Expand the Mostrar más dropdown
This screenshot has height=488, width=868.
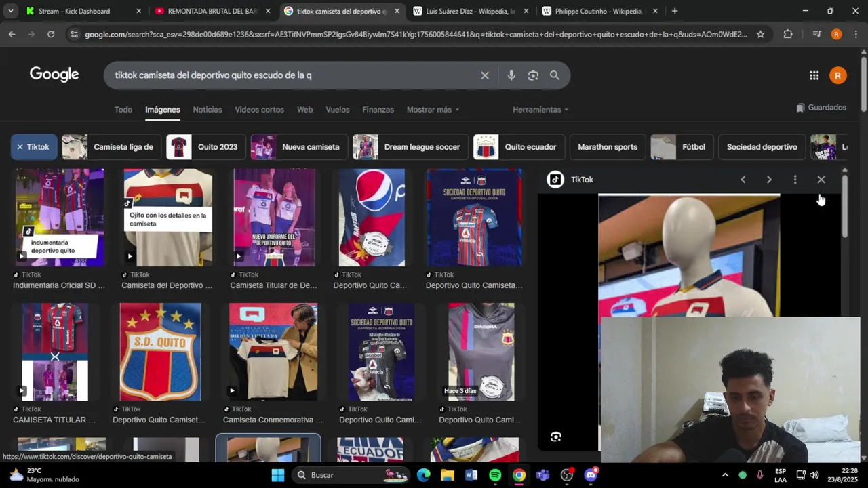point(433,110)
